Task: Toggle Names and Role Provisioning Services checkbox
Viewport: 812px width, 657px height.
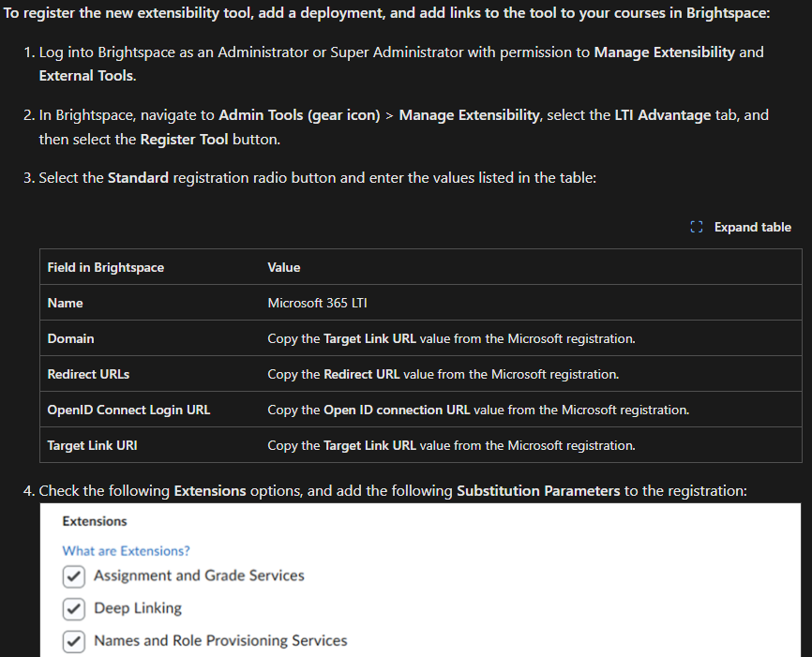Action: 73,641
